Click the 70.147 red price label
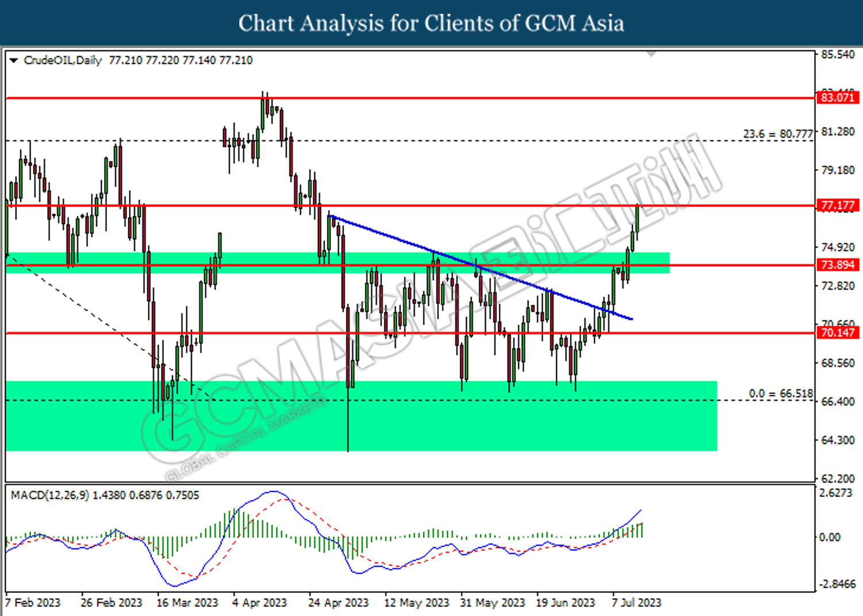This screenshot has width=863, height=616. click(x=838, y=332)
